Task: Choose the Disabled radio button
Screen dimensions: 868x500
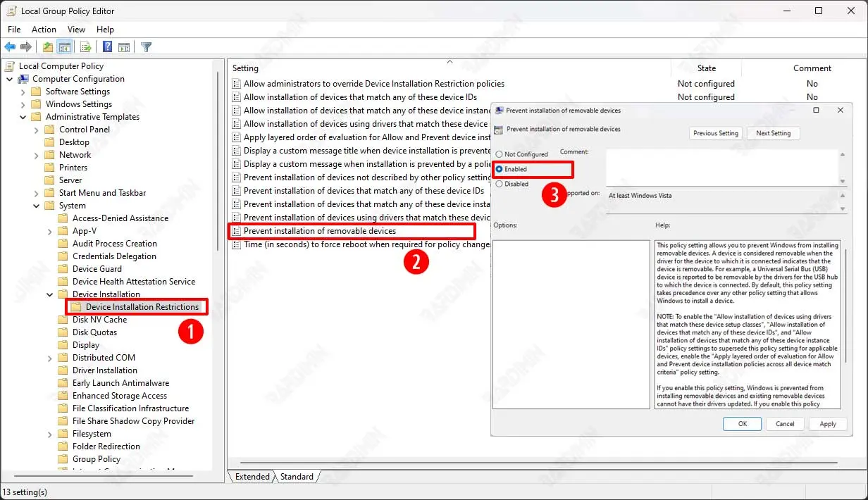Action: tap(500, 184)
